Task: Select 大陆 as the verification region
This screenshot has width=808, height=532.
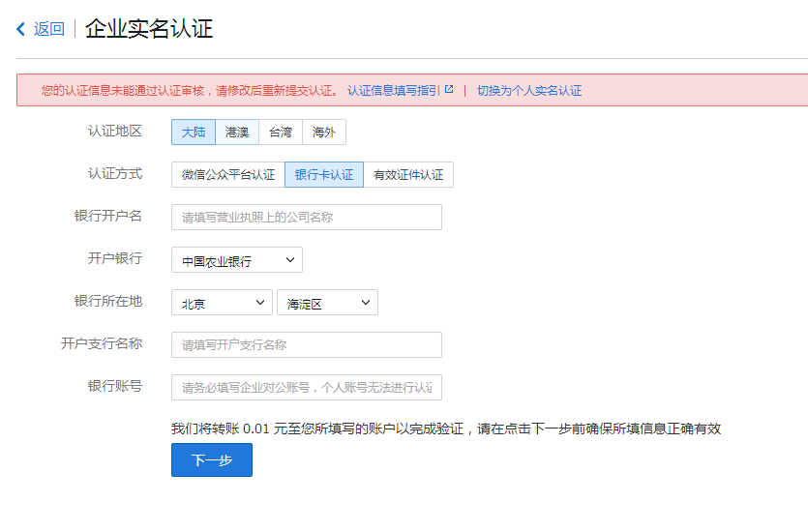Action: (x=194, y=133)
